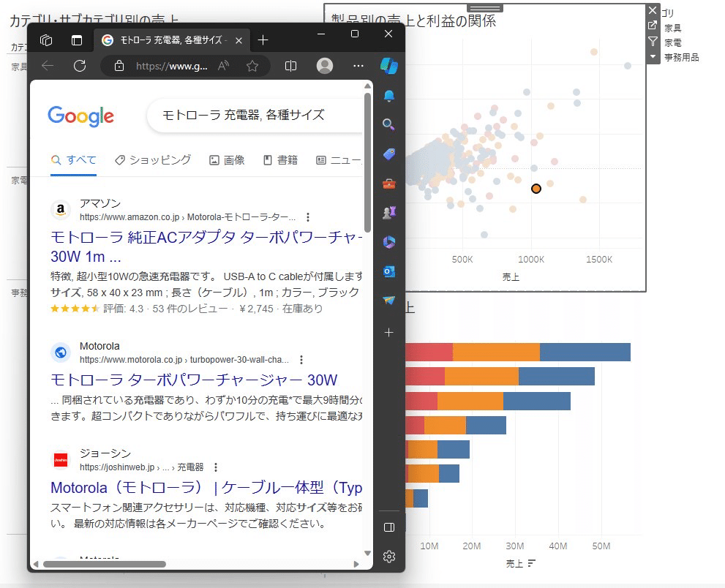Open Joshin Motorola ケーブル一体型 result

(206, 488)
